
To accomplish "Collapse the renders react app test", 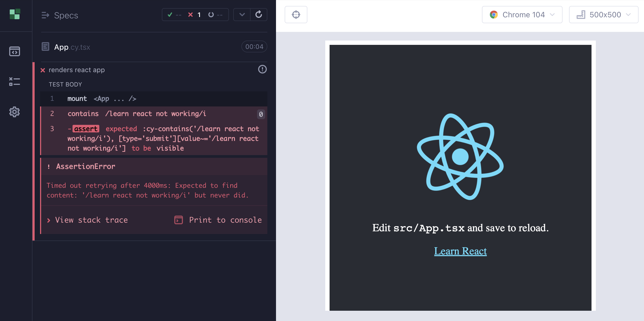I will pos(77,70).
